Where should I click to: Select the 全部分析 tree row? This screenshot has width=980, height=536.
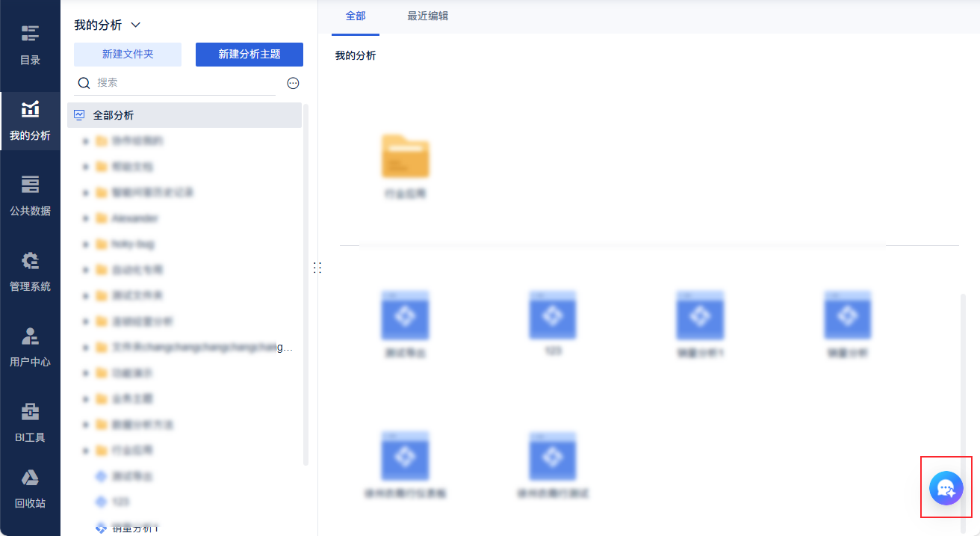point(184,115)
